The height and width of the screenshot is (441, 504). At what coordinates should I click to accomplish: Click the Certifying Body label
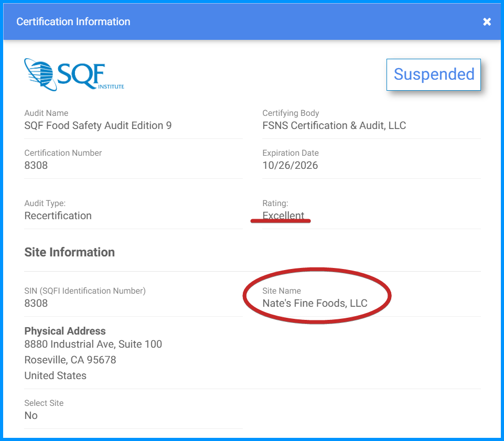291,113
